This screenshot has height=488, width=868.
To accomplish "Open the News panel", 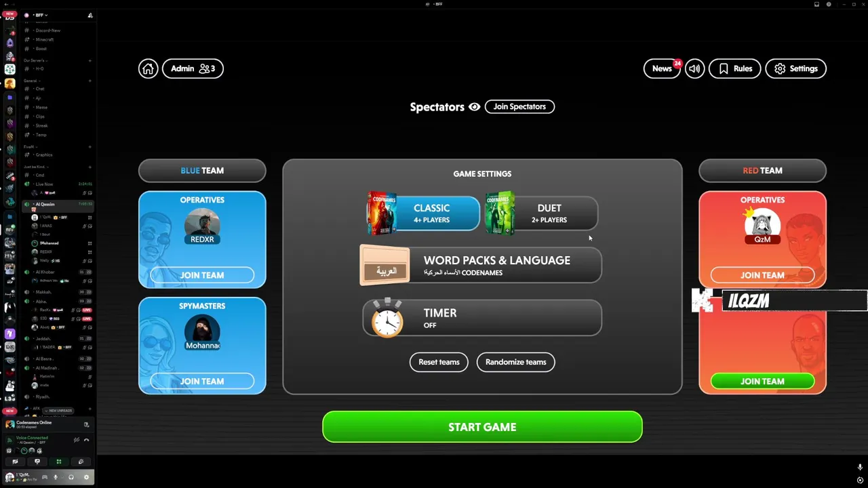I will click(662, 68).
